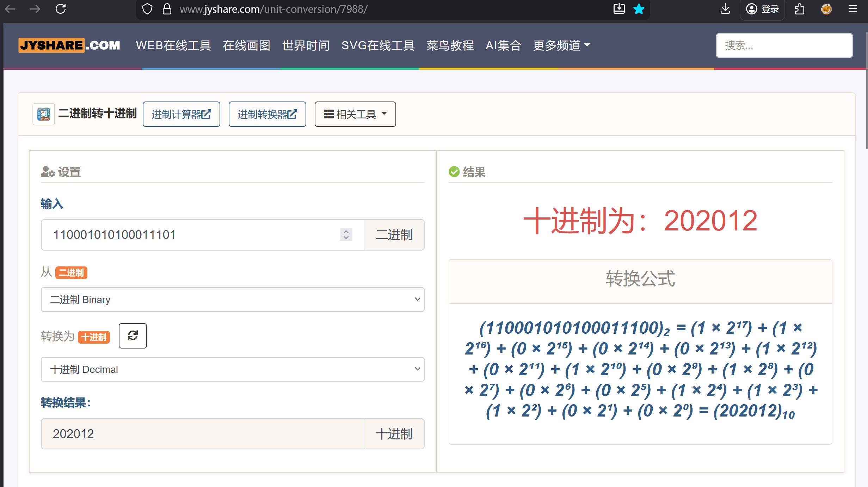Open the 进制计算器 link button
This screenshot has height=487, width=868.
pos(181,114)
